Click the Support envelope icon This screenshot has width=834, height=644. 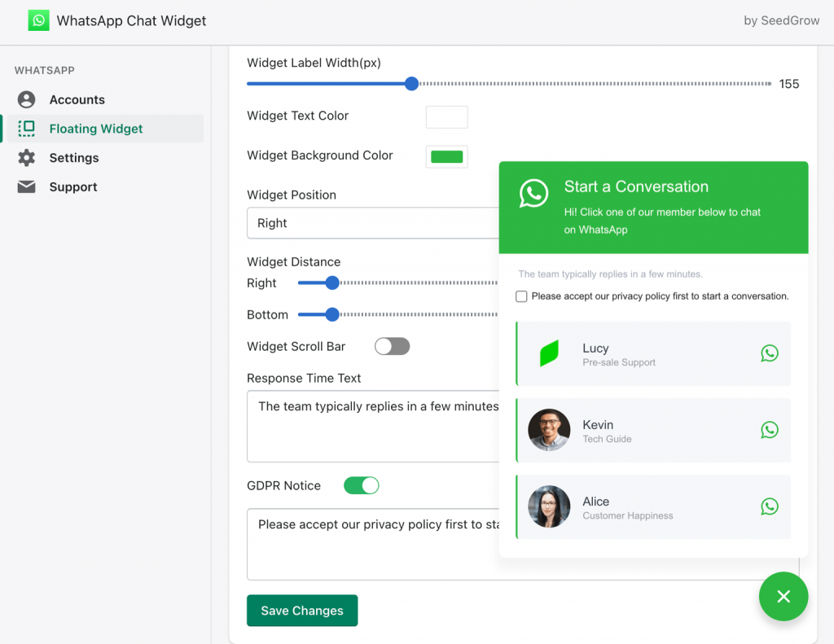[25, 186]
